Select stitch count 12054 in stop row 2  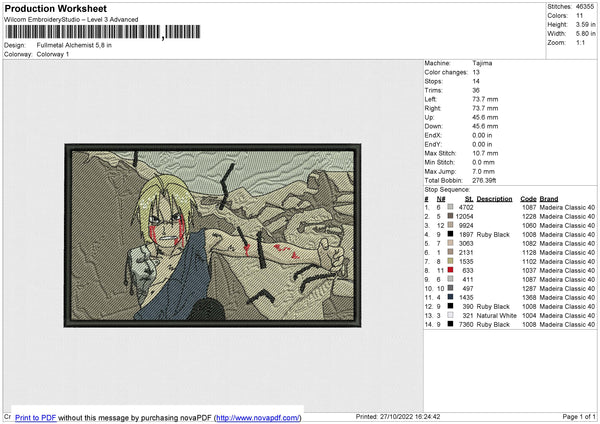pyautogui.click(x=465, y=217)
